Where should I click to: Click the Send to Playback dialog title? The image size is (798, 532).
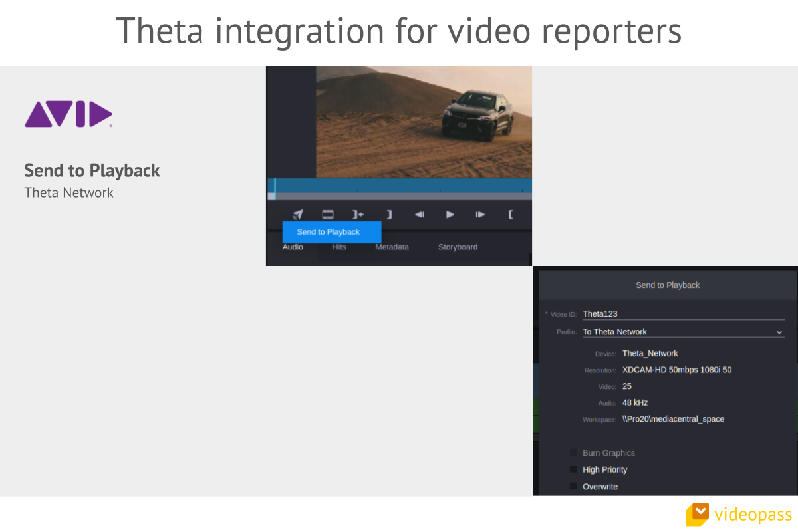(x=668, y=285)
